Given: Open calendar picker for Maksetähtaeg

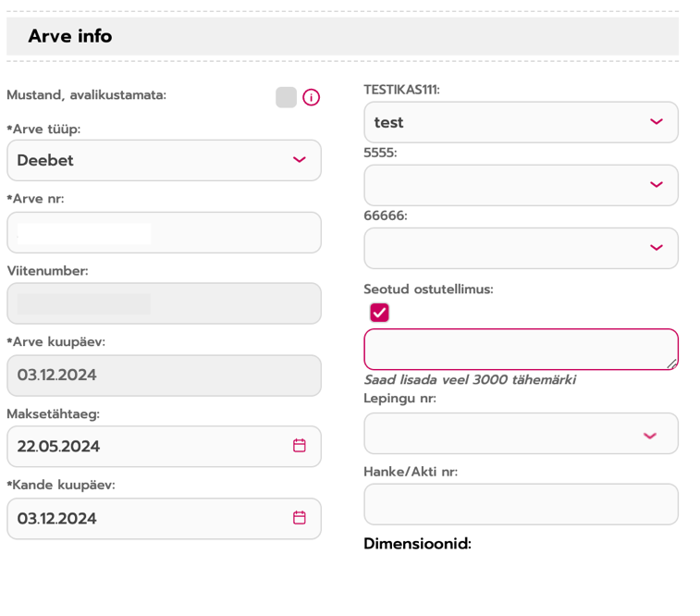Looking at the screenshot, I should [x=299, y=446].
